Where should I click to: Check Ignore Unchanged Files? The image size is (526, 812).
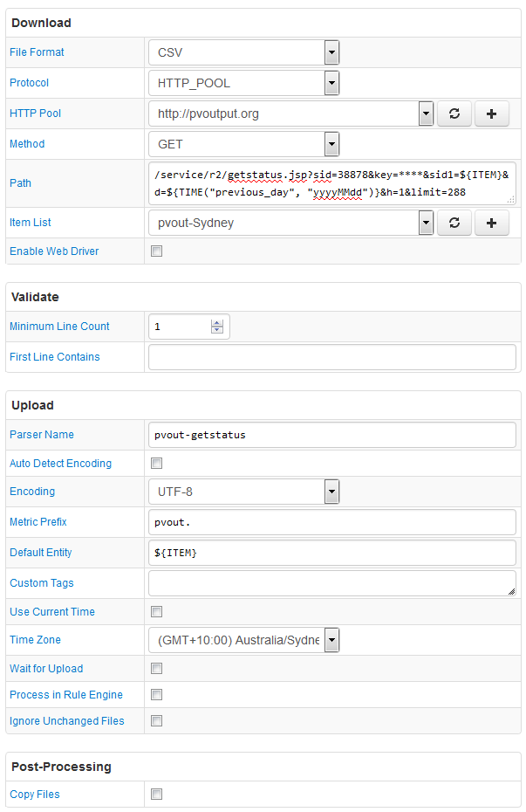pyautogui.click(x=156, y=721)
